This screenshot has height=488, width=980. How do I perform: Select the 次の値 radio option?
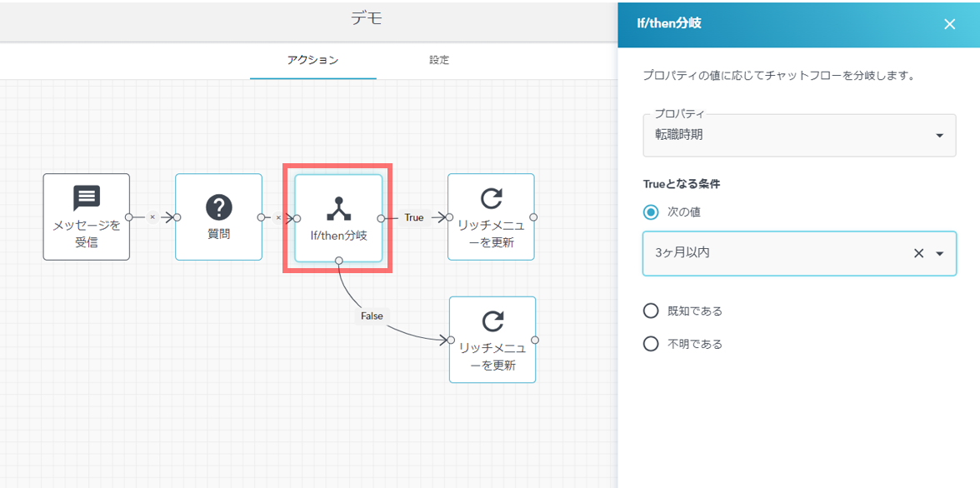click(651, 212)
